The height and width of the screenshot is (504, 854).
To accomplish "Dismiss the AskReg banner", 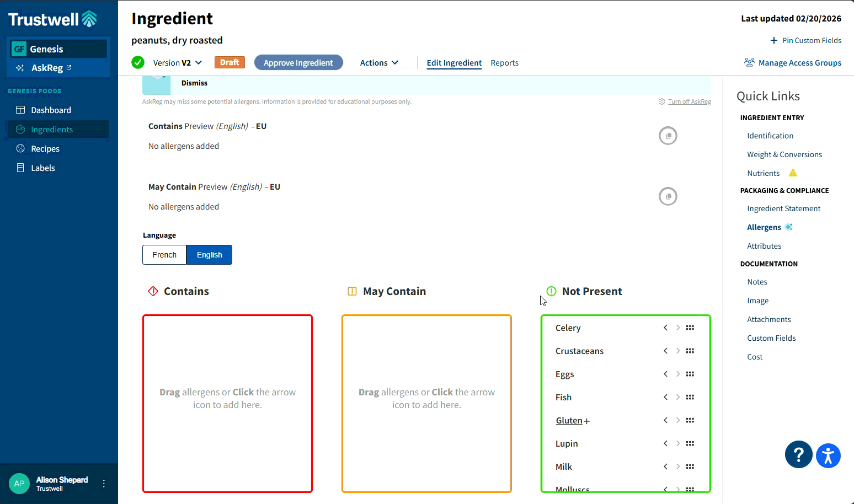I will pyautogui.click(x=194, y=83).
